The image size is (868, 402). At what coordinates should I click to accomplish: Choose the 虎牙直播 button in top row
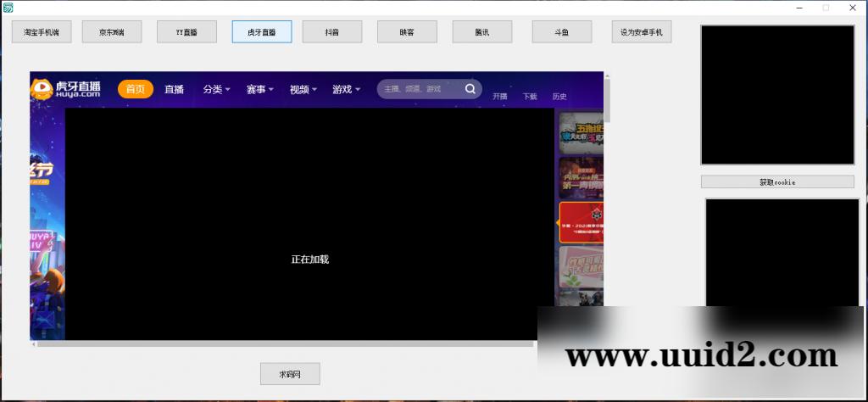pyautogui.click(x=262, y=32)
